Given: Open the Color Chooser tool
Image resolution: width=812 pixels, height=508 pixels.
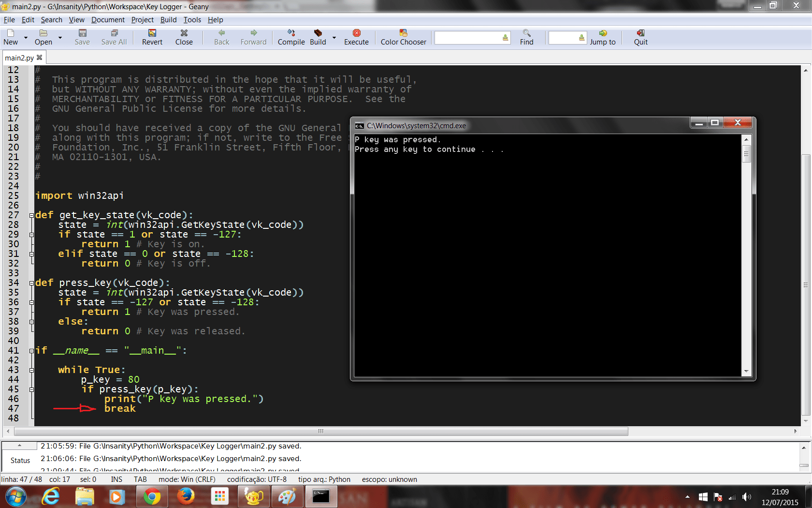Looking at the screenshot, I should pyautogui.click(x=403, y=37).
